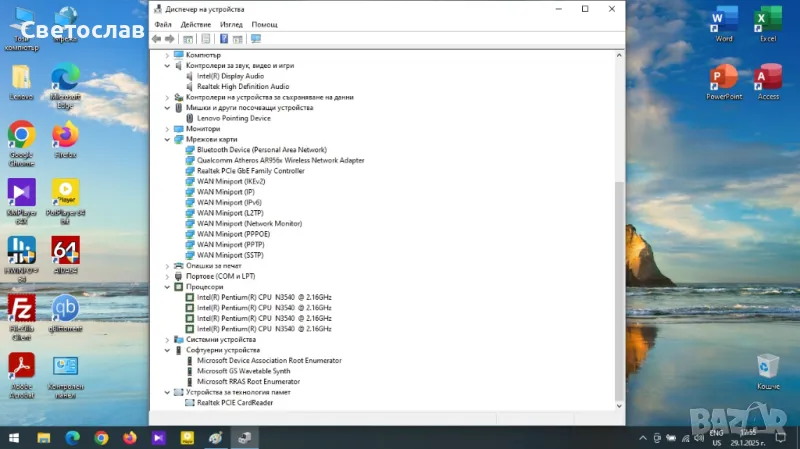Click the Back arrow in Device Manager toolbar

point(157,39)
